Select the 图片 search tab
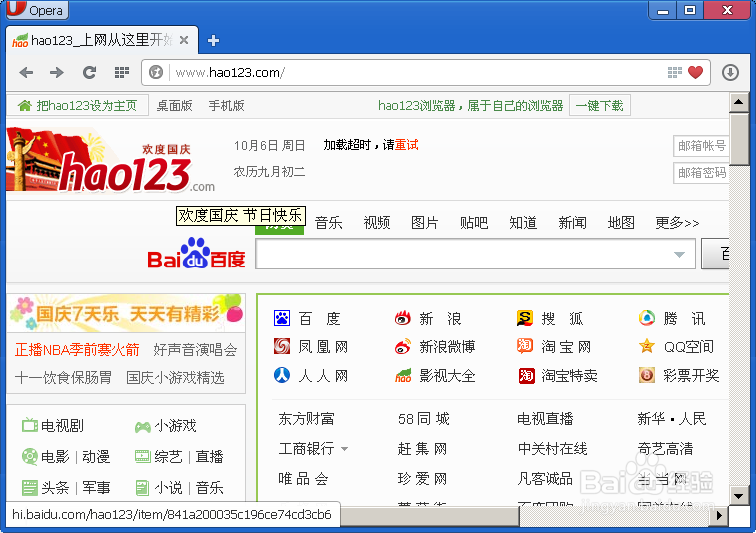This screenshot has height=533, width=756. pos(425,223)
